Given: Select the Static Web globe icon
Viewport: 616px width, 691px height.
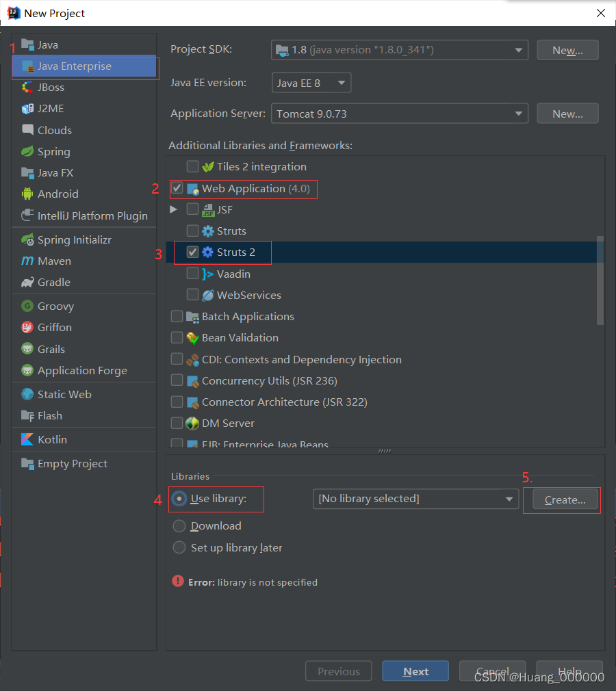Looking at the screenshot, I should (27, 394).
